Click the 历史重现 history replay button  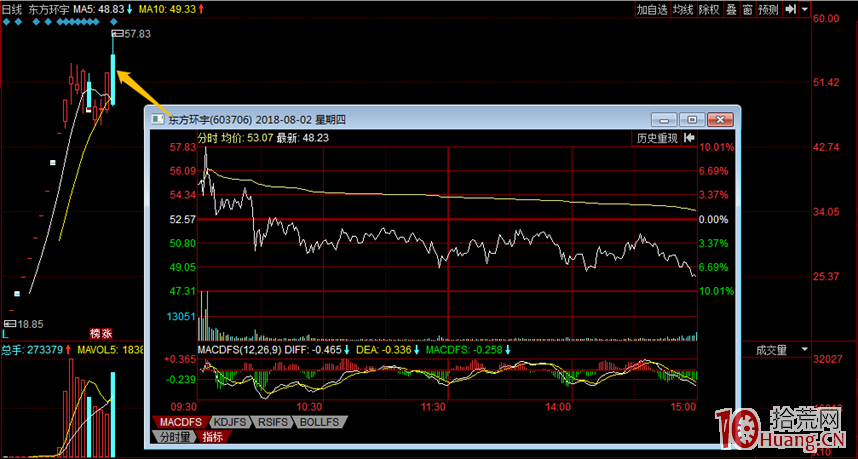[657, 138]
